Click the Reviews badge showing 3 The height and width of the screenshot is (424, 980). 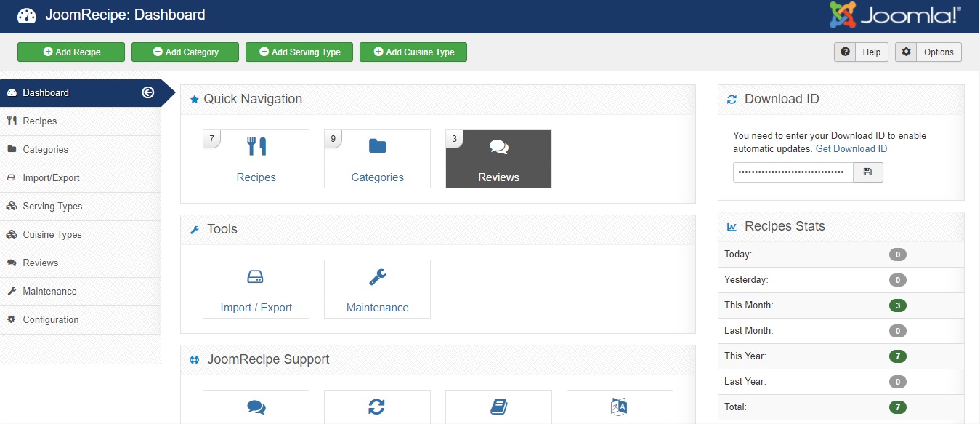454,138
